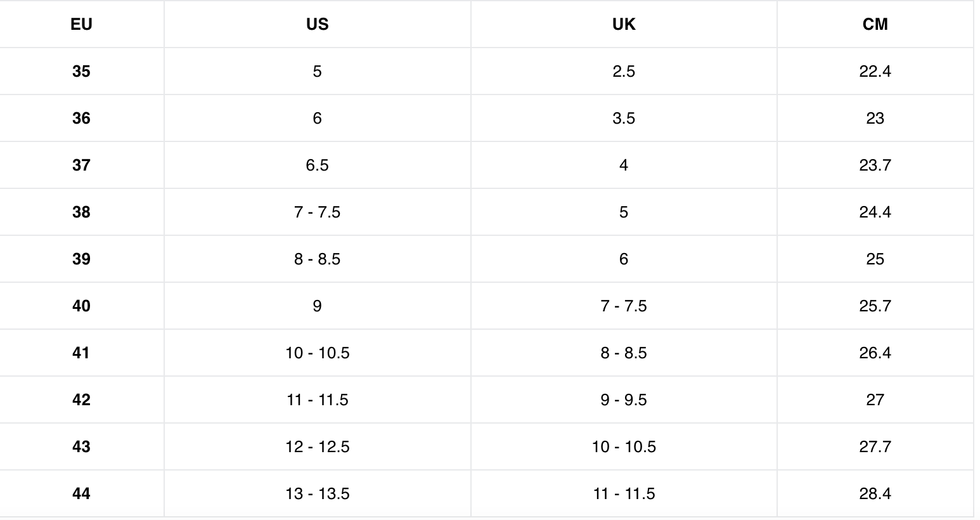The image size is (980, 520).
Task: Select EU size 35 row label
Action: click(81, 71)
